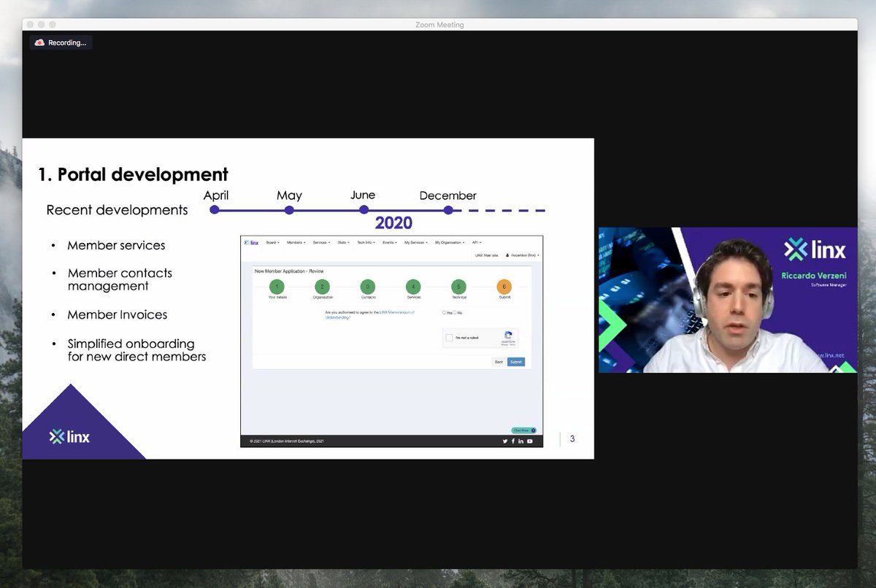Click the Zoom Meeting window title
This screenshot has height=588, width=876.
439,25
